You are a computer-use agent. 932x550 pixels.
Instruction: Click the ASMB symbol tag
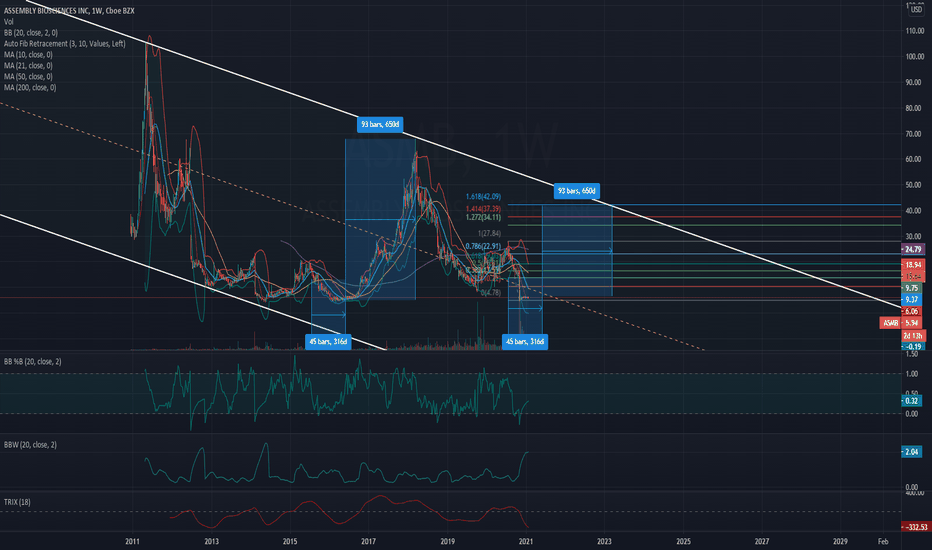[890, 323]
